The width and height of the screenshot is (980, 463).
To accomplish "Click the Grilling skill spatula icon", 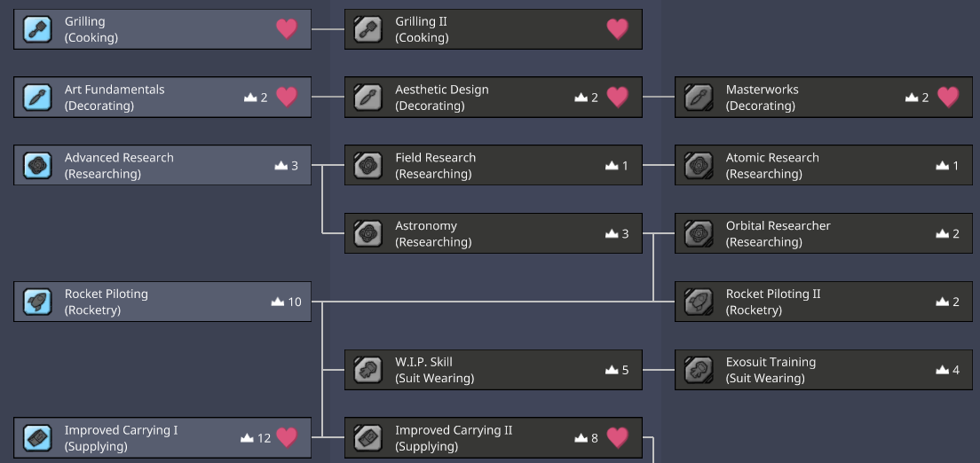I will (x=37, y=29).
